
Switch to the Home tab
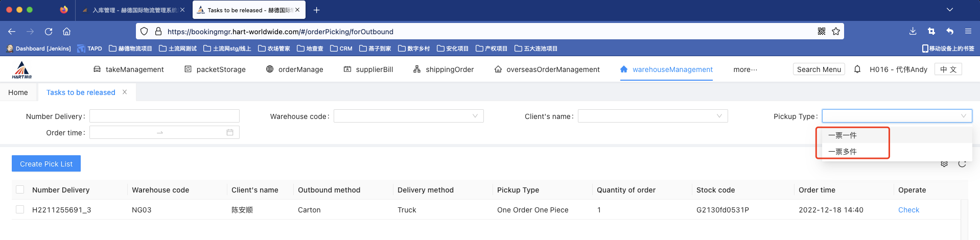tap(18, 92)
